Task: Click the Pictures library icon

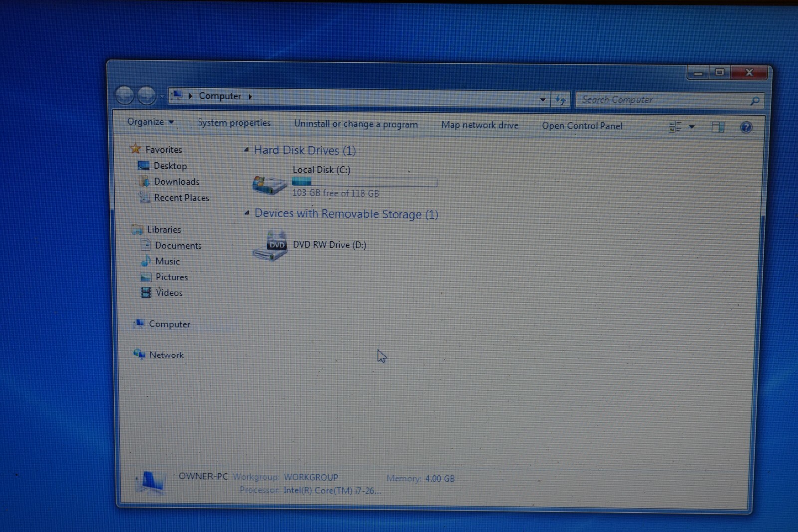Action: point(146,277)
